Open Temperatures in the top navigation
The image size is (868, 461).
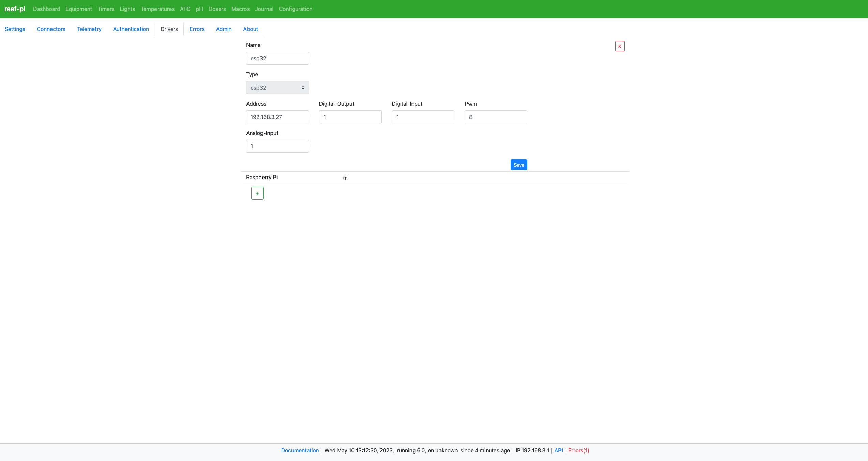pyautogui.click(x=158, y=9)
